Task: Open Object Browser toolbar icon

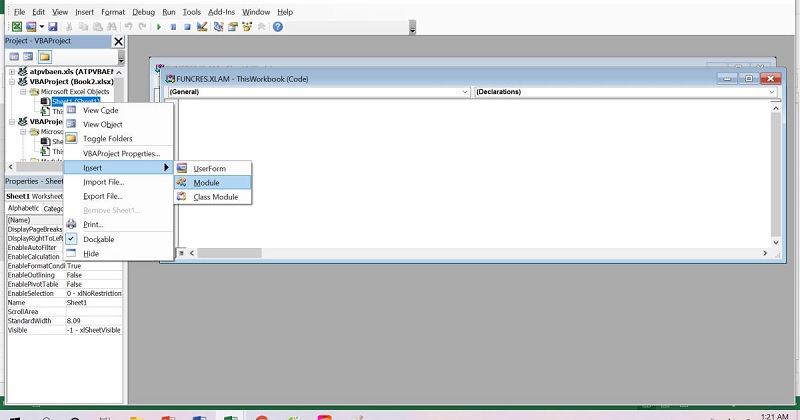Action: click(247, 27)
